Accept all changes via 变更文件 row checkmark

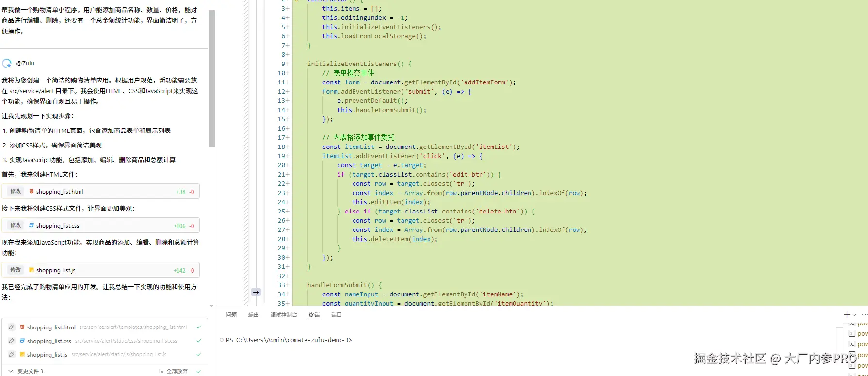click(199, 371)
